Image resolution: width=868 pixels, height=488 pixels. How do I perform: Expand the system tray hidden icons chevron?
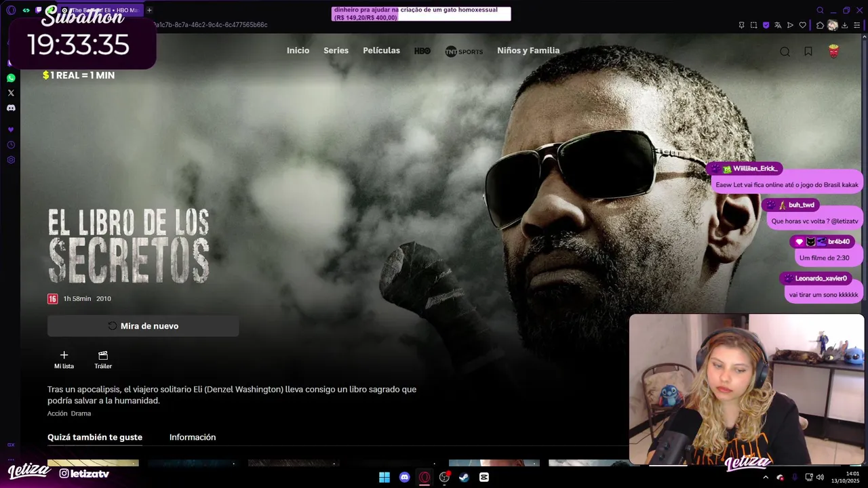pyautogui.click(x=766, y=477)
